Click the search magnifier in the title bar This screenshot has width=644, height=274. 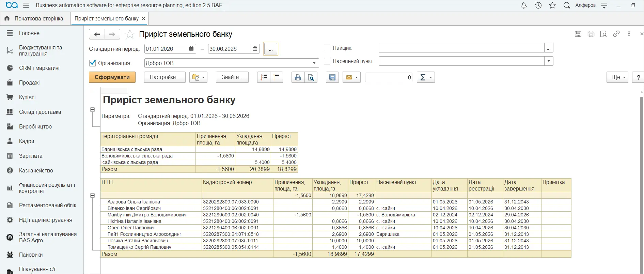(567, 5)
